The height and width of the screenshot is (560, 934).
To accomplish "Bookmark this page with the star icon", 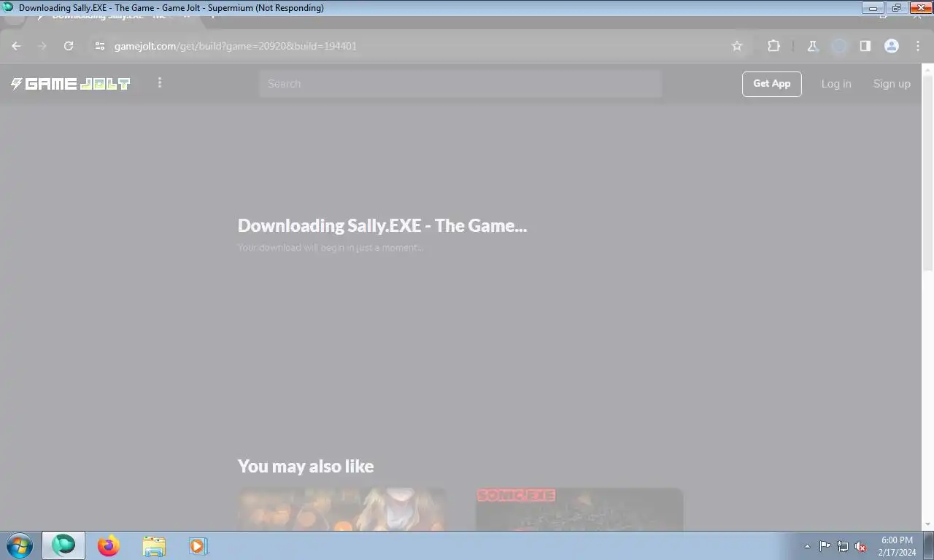I will coord(737,46).
